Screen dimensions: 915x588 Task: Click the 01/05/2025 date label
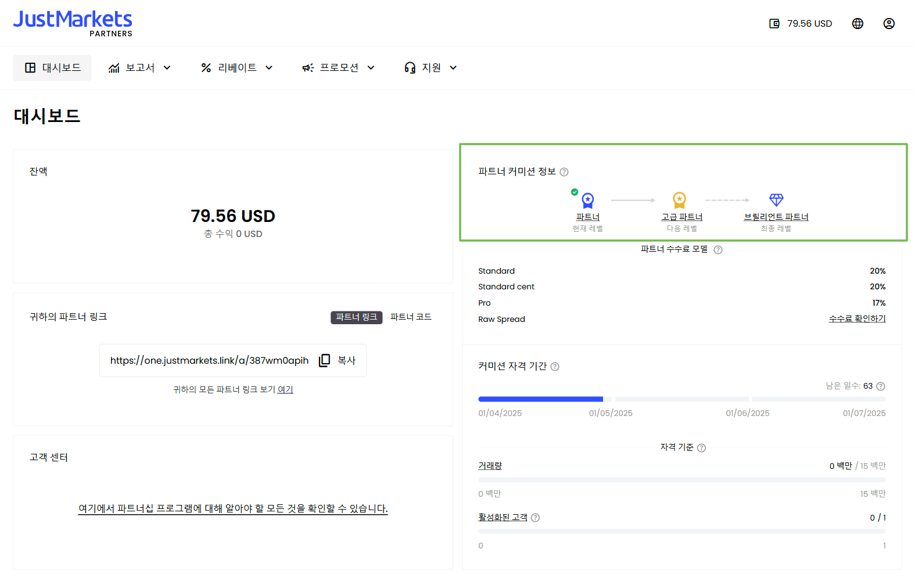click(611, 414)
